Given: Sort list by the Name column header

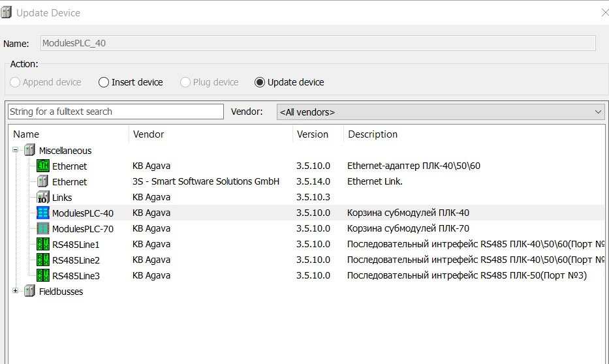Looking at the screenshot, I should click(70, 134).
